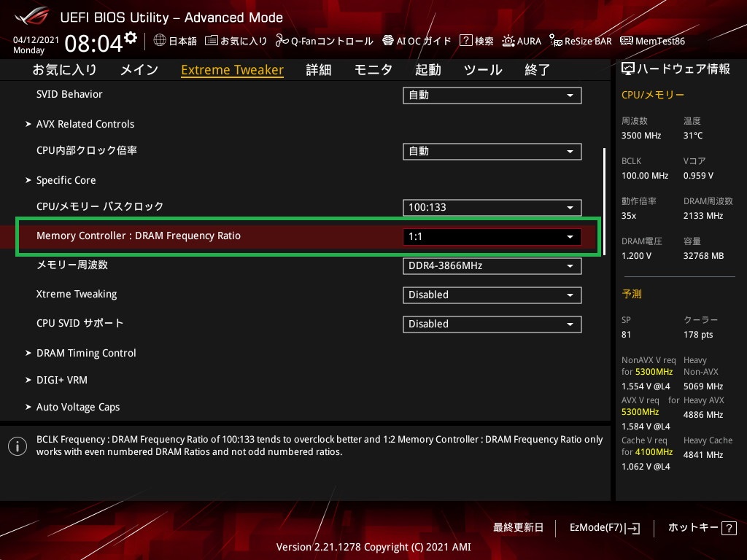Select Xtreme Tweaking row label
This screenshot has height=560, width=747.
[77, 294]
